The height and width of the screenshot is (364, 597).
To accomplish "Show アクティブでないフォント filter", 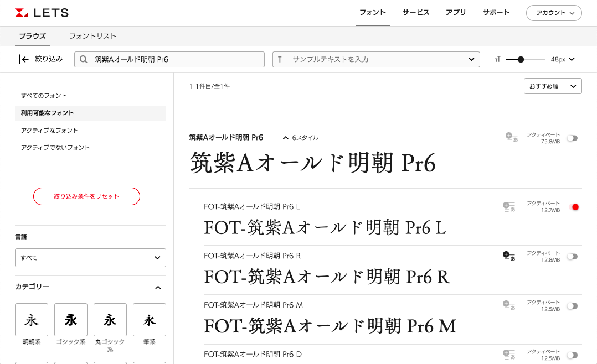I will pyautogui.click(x=55, y=148).
